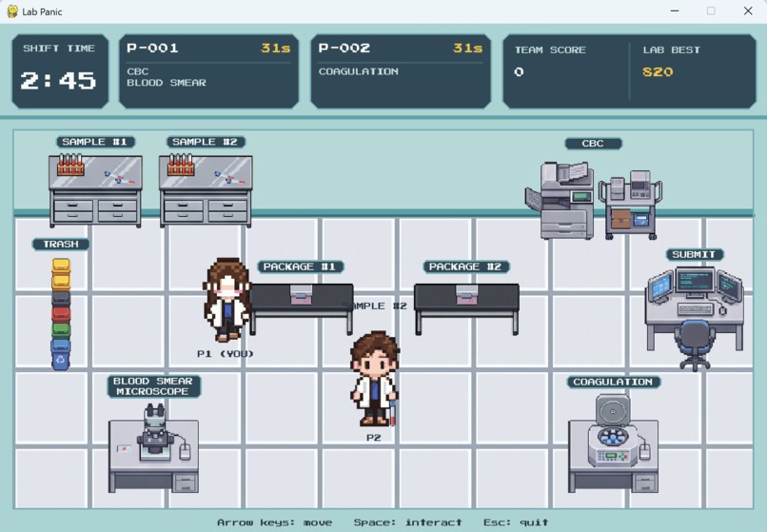Click the Lab Panic app icon in title bar
767x532 pixels.
(x=12, y=11)
